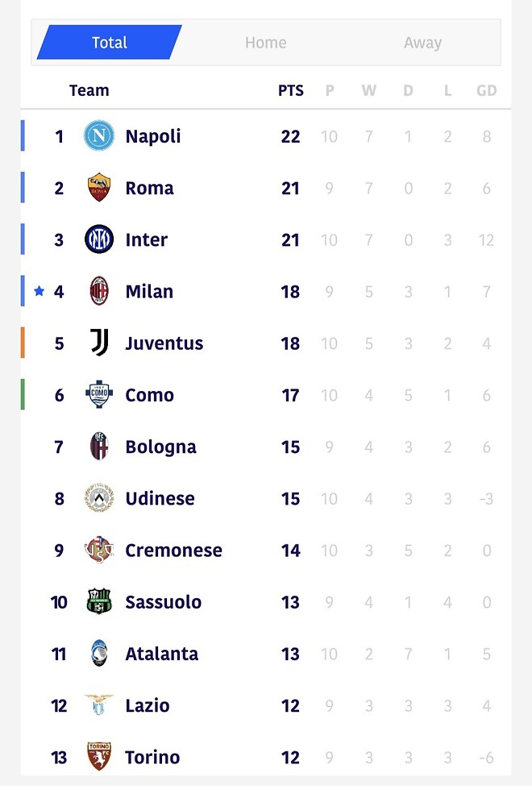Click the Napoli club crest icon

(99, 136)
